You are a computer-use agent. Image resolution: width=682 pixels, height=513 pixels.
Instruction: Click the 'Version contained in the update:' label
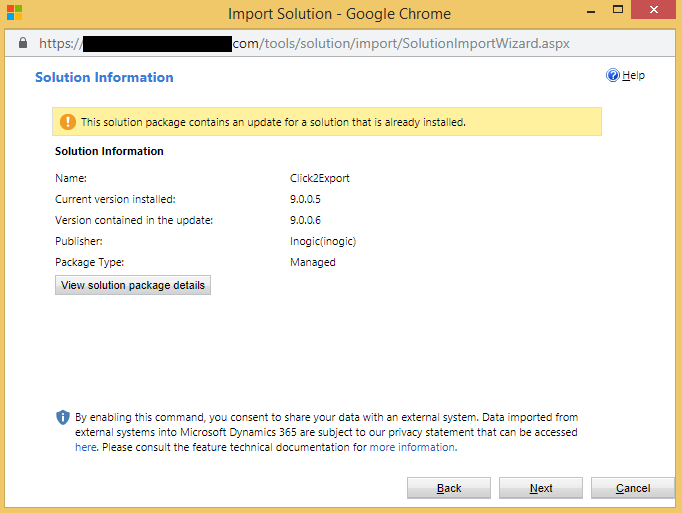click(x=134, y=220)
